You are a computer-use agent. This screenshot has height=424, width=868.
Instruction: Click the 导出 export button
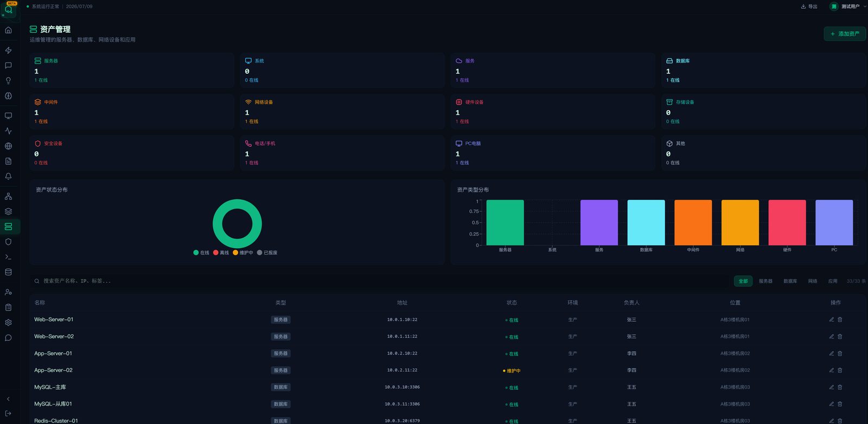[809, 7]
